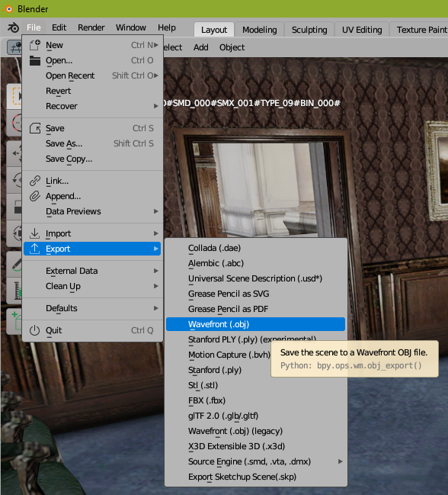Click the Append paperclip icon
This screenshot has width=448, height=495.
pos(35,196)
